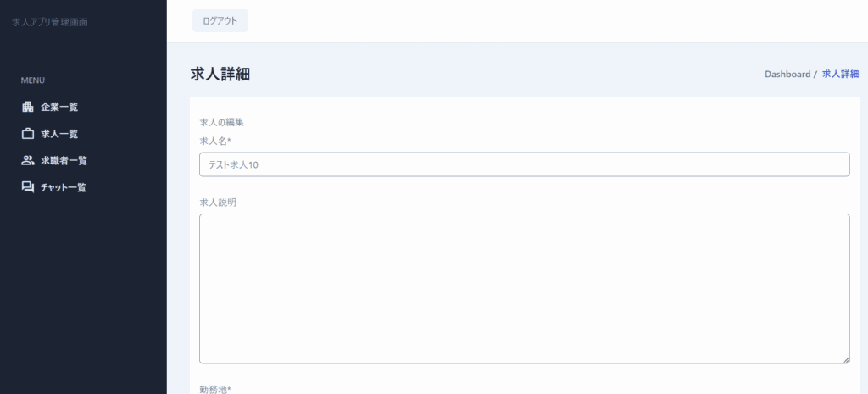Click the 求人説明 field label
This screenshot has height=394, width=868.
click(217, 202)
